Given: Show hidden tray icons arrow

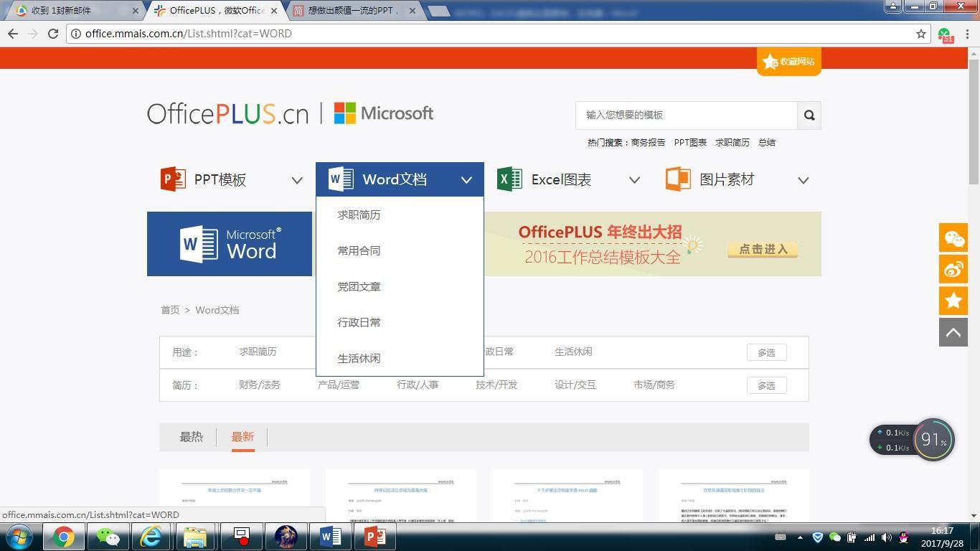Looking at the screenshot, I should pos(800,537).
